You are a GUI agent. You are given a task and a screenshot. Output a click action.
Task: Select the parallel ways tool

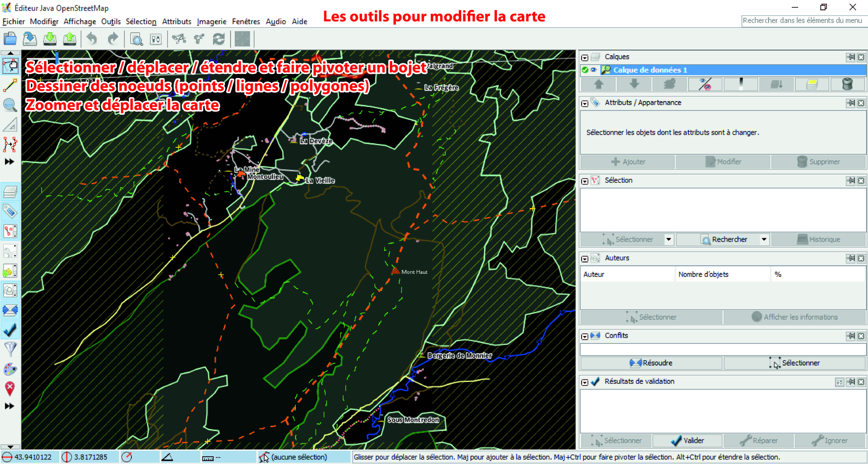tap(10, 144)
